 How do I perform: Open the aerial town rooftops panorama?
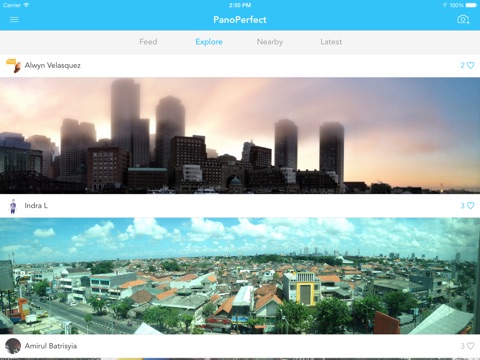point(240,276)
